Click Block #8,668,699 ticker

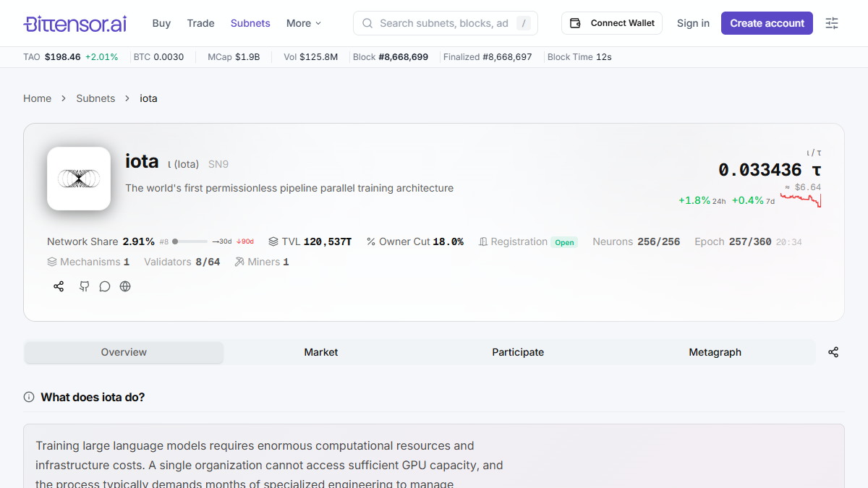391,56
